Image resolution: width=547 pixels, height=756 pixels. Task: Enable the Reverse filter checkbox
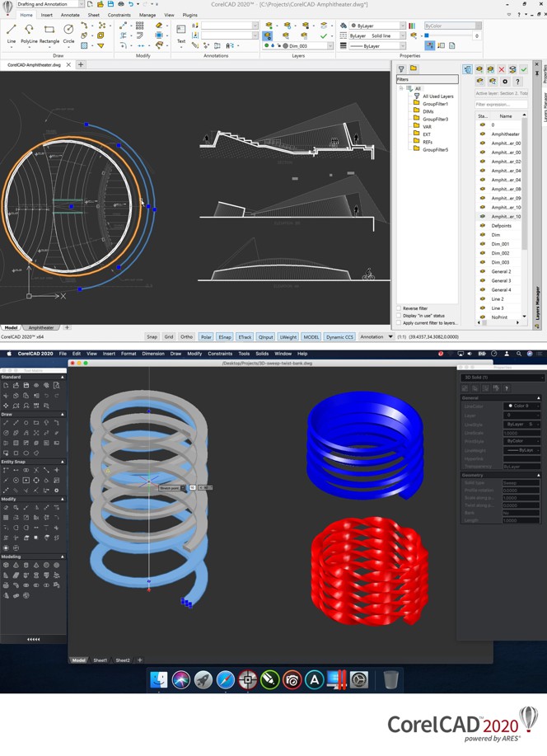400,308
